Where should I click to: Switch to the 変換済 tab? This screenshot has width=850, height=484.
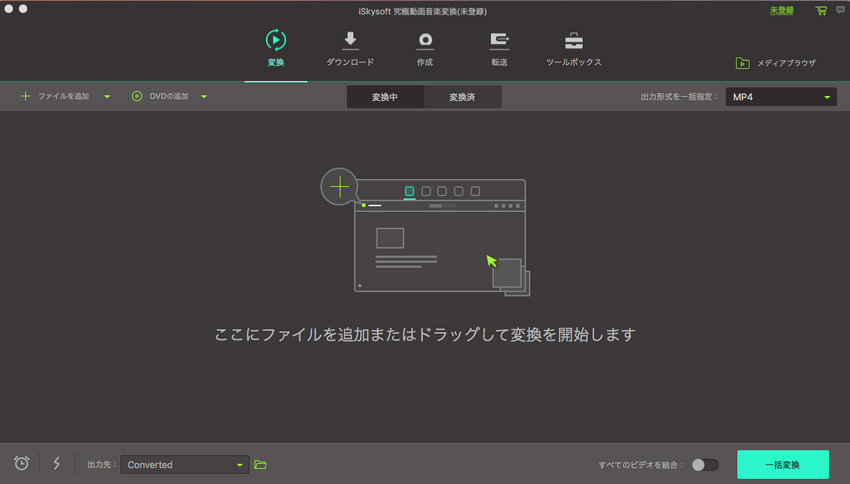pyautogui.click(x=462, y=97)
